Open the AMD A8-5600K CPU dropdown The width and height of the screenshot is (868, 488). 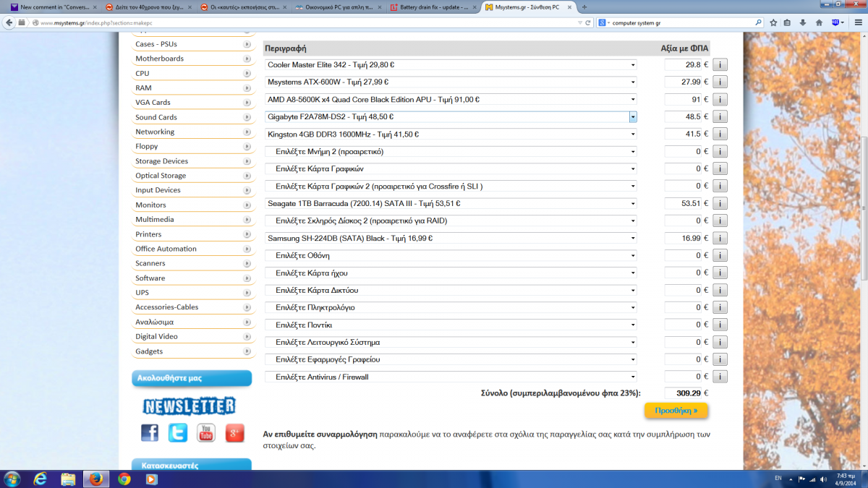click(x=451, y=99)
